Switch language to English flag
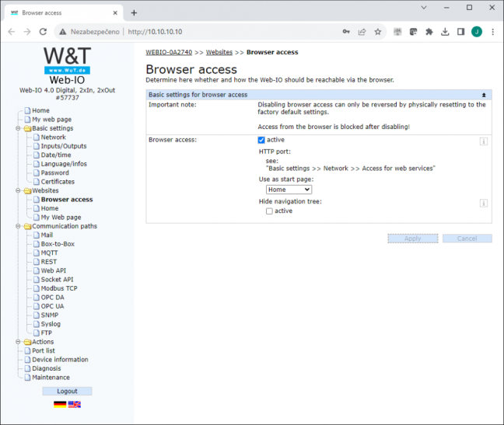 coord(74,405)
